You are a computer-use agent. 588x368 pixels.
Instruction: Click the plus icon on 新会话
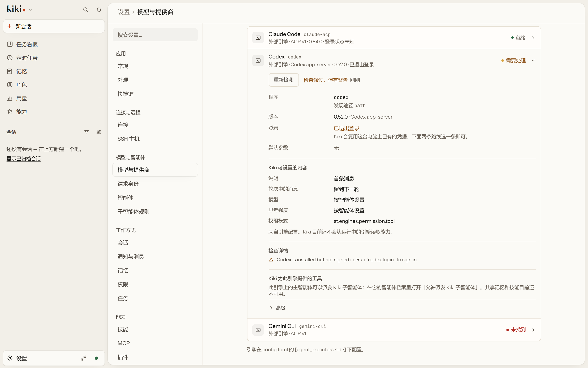point(9,26)
